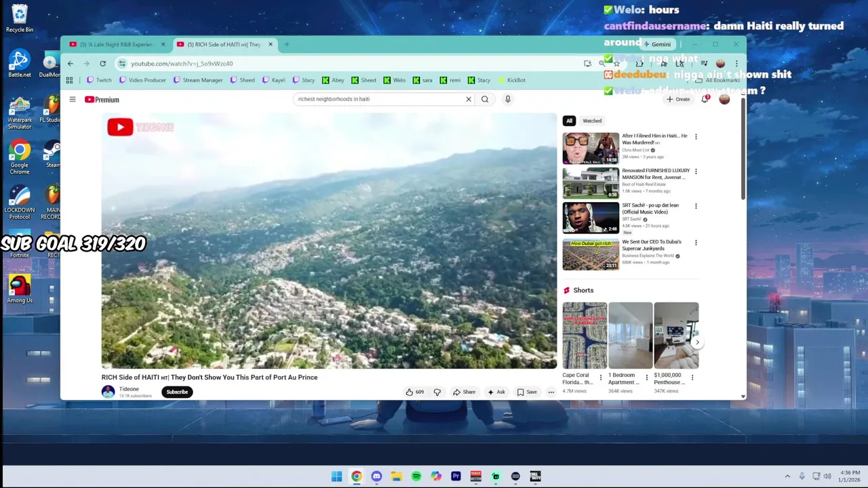Viewport: 868px width, 488px height.
Task: Open the YouTube account avatar menu
Action: pos(724,100)
